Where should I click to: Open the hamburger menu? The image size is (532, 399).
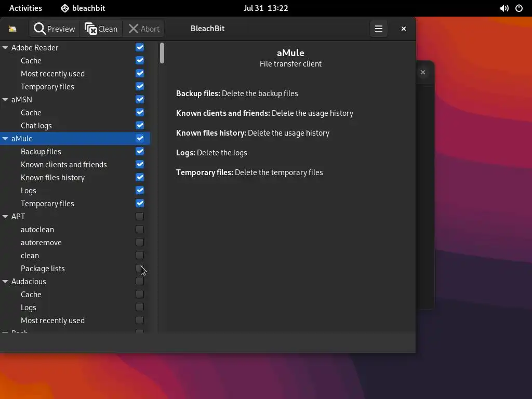coord(379,29)
